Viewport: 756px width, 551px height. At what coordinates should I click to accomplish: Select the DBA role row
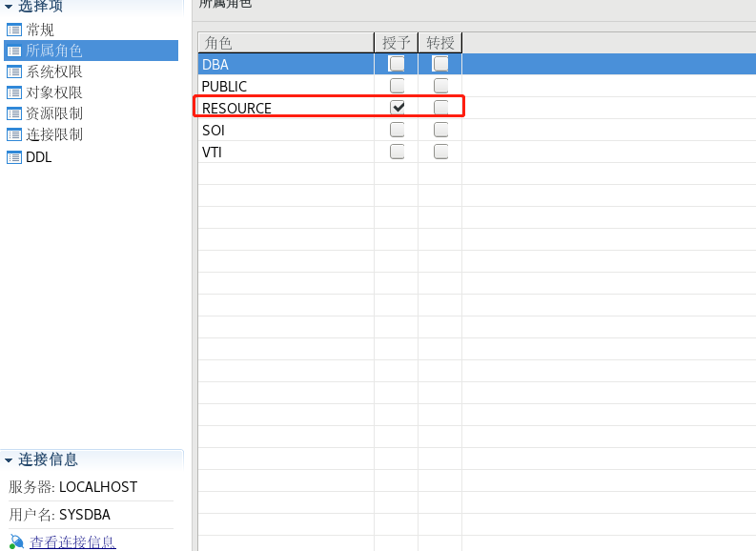point(477,64)
